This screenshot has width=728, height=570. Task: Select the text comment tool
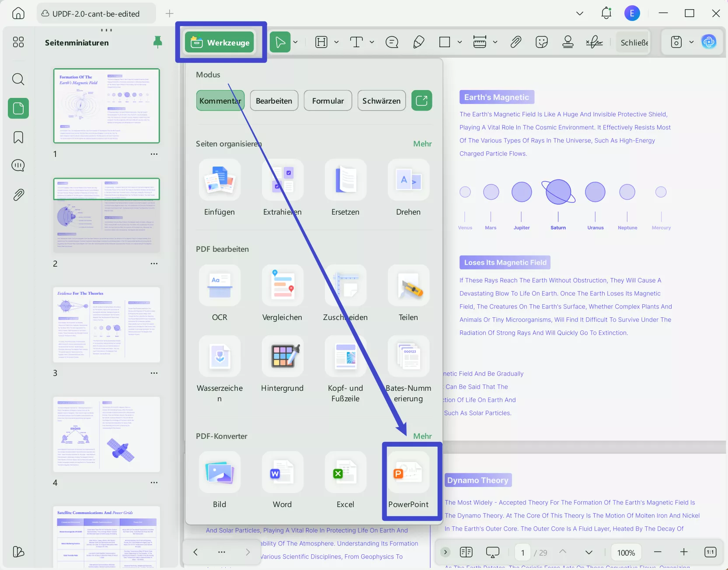pos(356,42)
